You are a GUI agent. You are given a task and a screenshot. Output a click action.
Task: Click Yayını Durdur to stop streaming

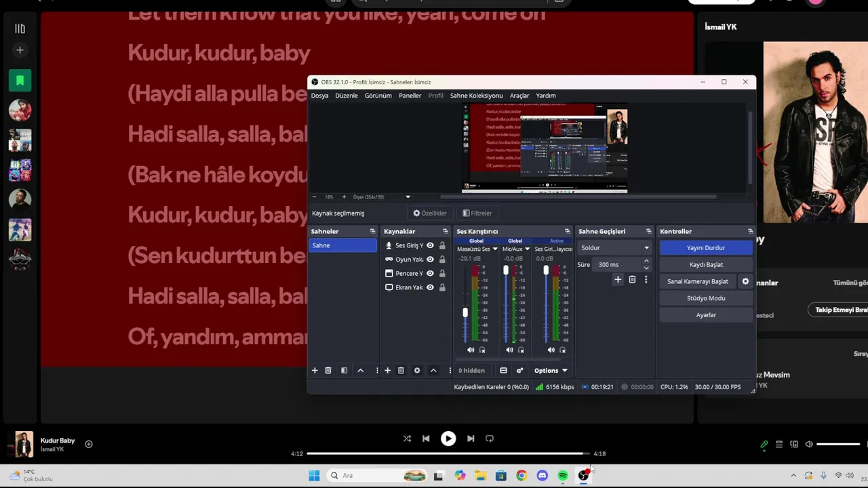[x=706, y=248]
